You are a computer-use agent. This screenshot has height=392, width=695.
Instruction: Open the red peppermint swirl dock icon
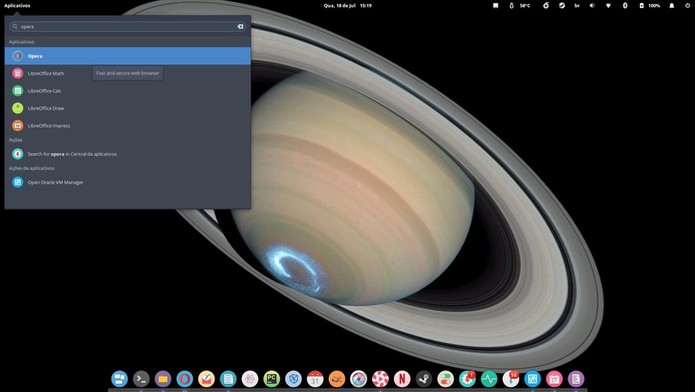point(380,379)
